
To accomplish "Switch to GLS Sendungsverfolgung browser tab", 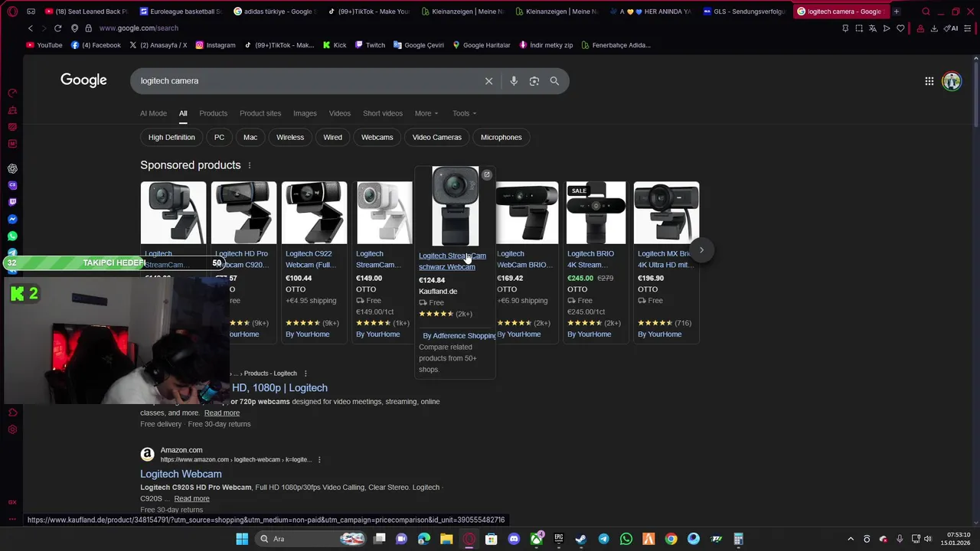I will coord(743,11).
